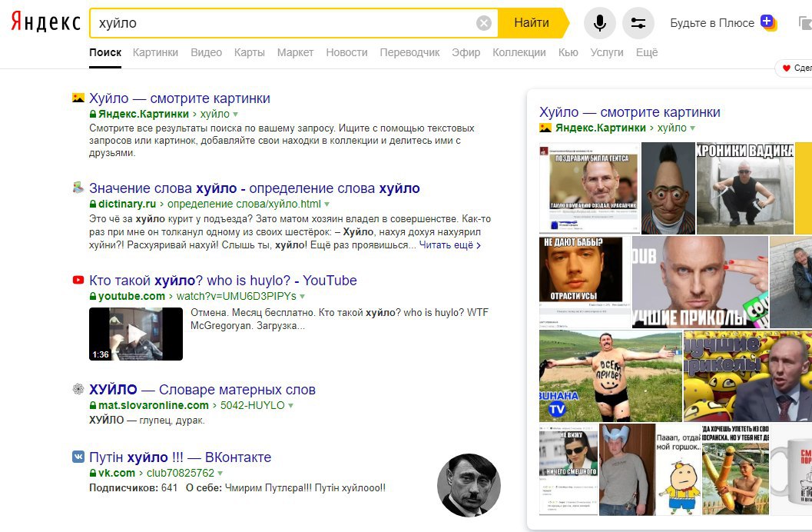Open the Коллекции tab
This screenshot has height=532, width=812.
click(519, 52)
